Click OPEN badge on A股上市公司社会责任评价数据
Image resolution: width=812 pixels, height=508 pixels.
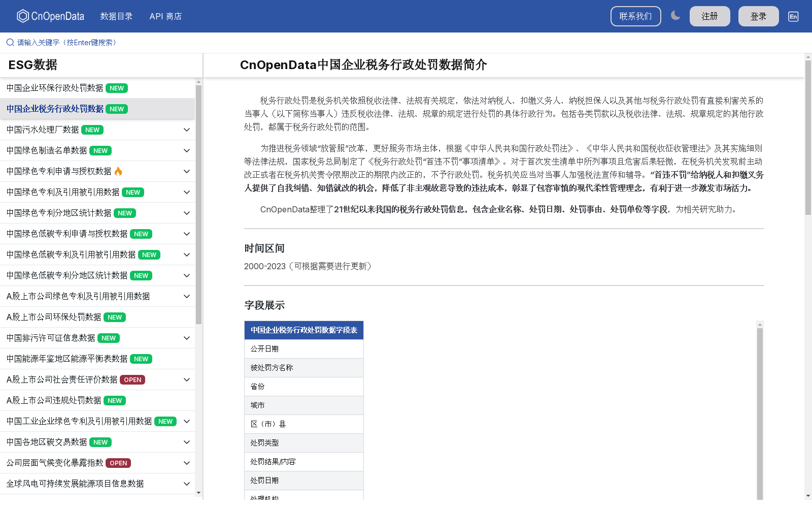[x=132, y=380]
